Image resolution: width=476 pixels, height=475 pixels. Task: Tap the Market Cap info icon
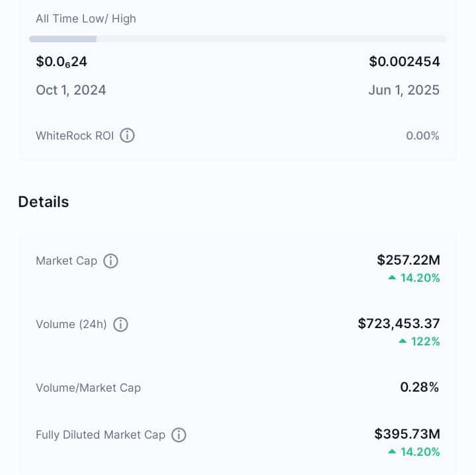(x=111, y=261)
